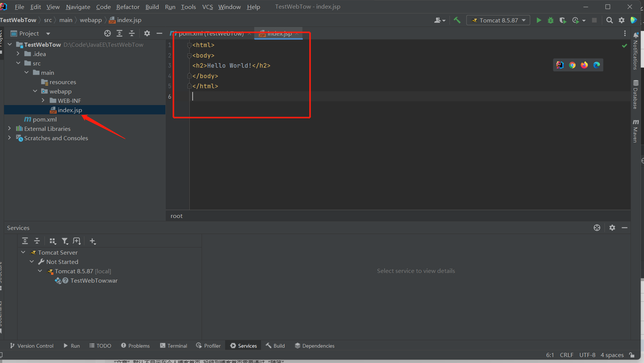Image resolution: width=644 pixels, height=363 pixels.
Task: Expand External Libraries node
Action: click(9, 129)
